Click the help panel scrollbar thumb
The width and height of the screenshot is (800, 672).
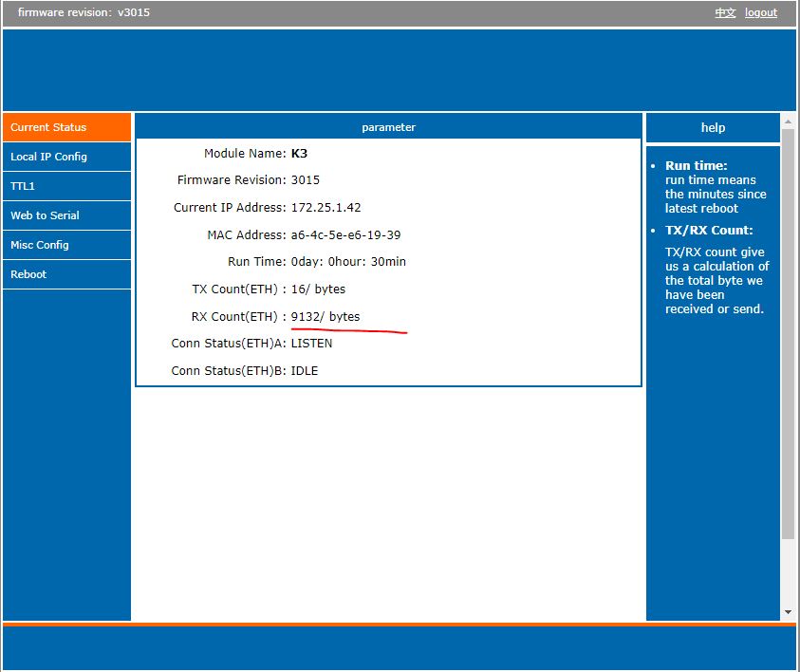point(789,334)
